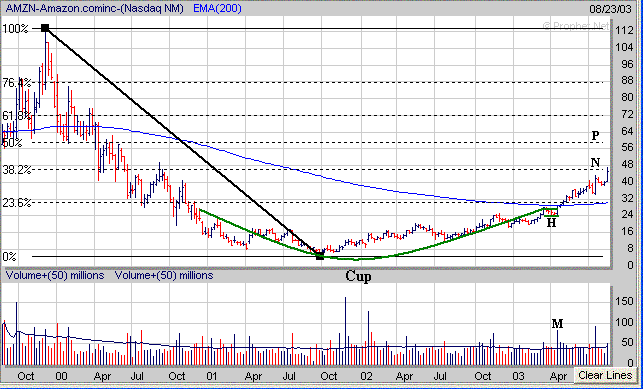Click the 23.6% Fibonacci level label
Viewport: 643px width, 389px height.
click(x=16, y=202)
